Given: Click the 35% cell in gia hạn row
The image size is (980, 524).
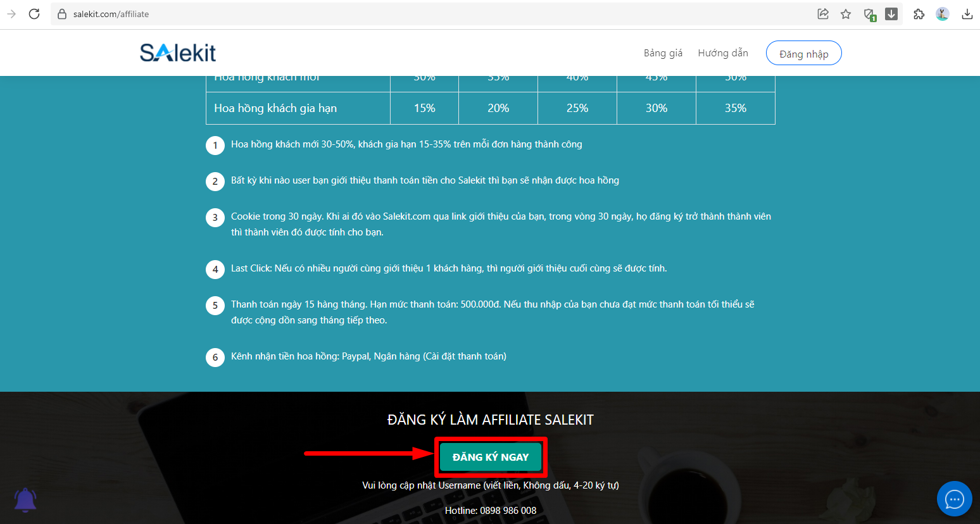Looking at the screenshot, I should click(x=736, y=108).
